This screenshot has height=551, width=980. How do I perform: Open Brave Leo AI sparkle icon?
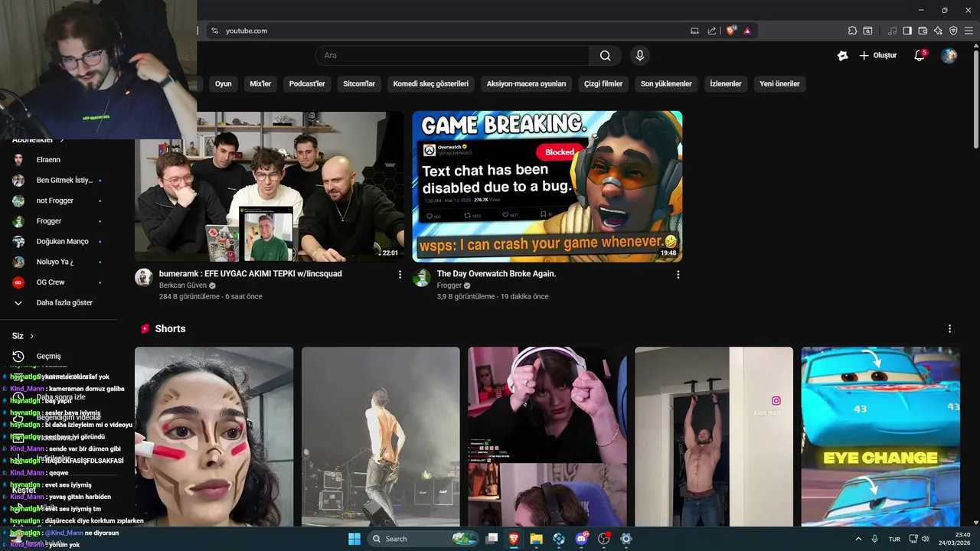(938, 31)
